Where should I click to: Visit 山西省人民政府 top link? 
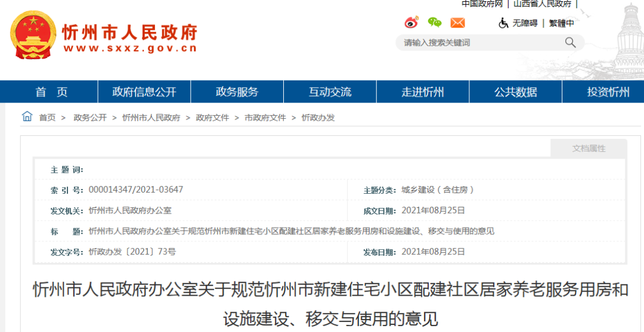(x=543, y=4)
